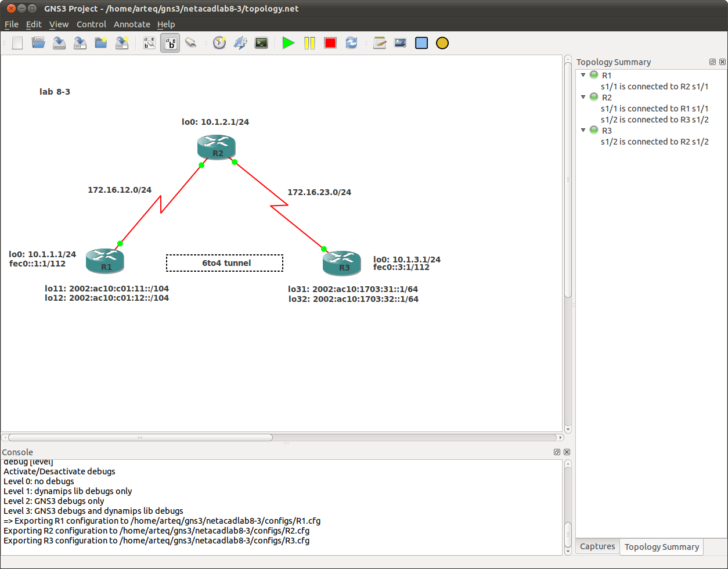This screenshot has width=728, height=569.
Task: Select R1 in Topology Summary
Action: [606, 75]
